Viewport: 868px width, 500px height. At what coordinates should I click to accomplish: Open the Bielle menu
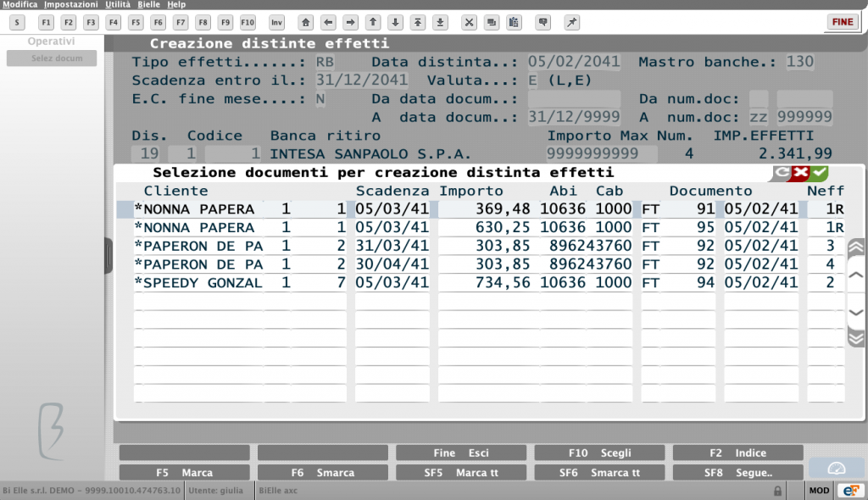coord(148,4)
